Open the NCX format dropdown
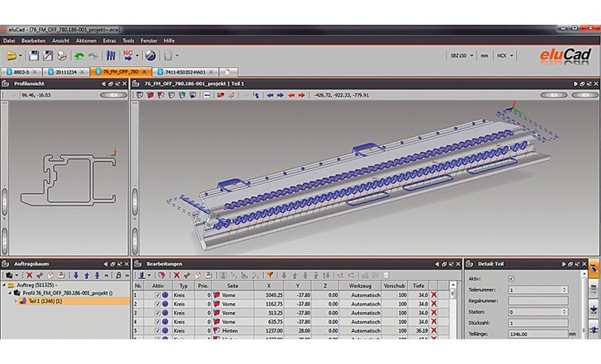The width and height of the screenshot is (601, 364). (x=511, y=55)
